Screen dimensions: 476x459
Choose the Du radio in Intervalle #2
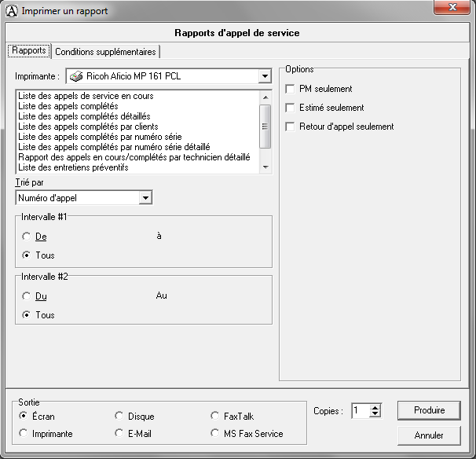click(x=27, y=296)
